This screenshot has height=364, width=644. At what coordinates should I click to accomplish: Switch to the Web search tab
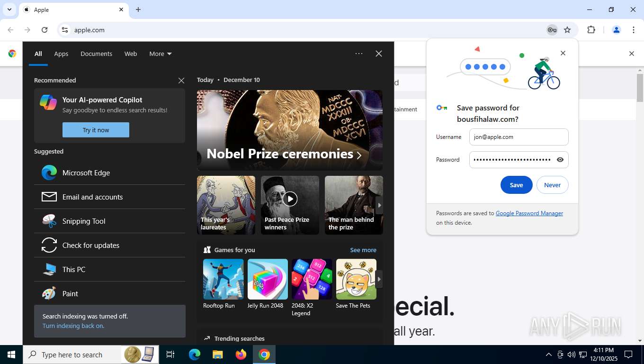pos(131,54)
